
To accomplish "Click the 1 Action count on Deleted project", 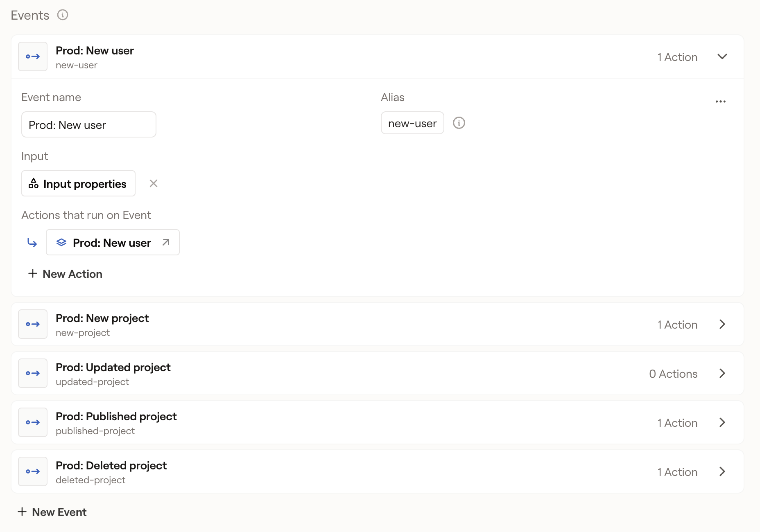I will [677, 472].
